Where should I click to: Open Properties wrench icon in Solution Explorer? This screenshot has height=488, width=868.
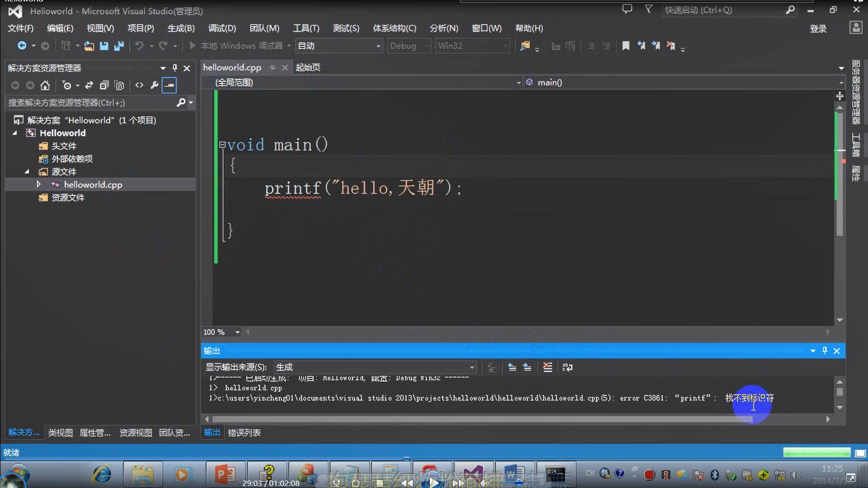coord(154,85)
